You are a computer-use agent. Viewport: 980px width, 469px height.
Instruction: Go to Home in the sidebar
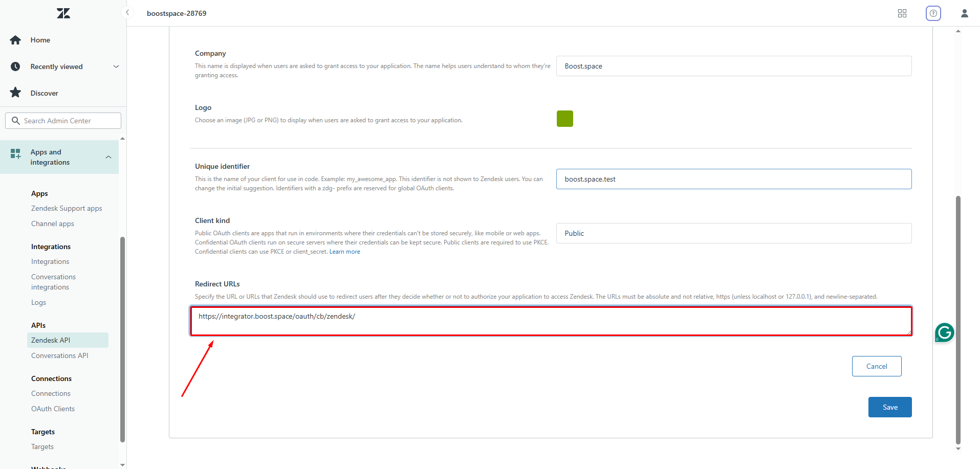(x=40, y=40)
